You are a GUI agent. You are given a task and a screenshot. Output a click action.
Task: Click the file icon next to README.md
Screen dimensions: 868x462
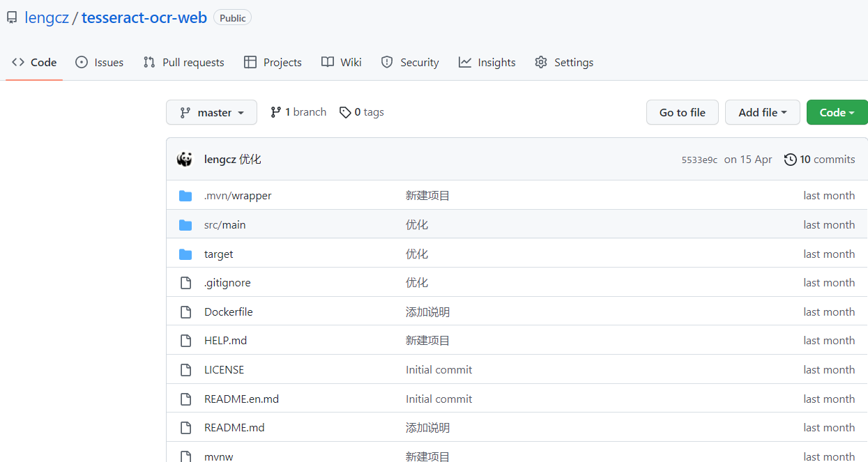[185, 428]
